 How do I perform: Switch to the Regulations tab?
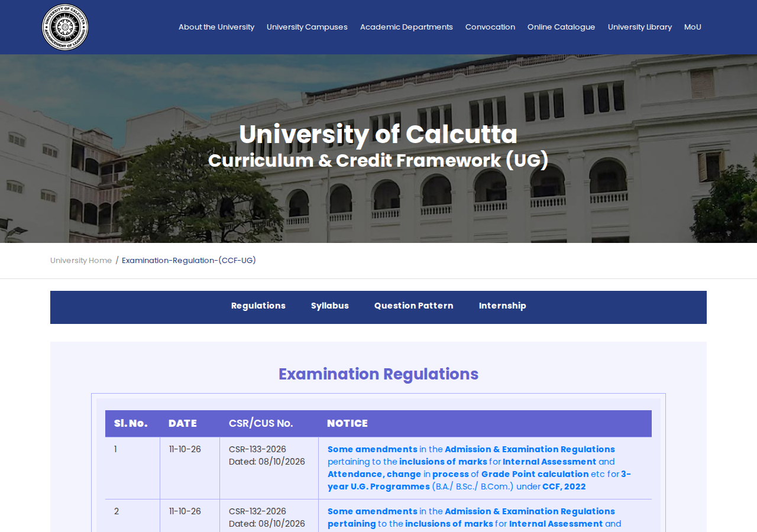pyautogui.click(x=258, y=306)
